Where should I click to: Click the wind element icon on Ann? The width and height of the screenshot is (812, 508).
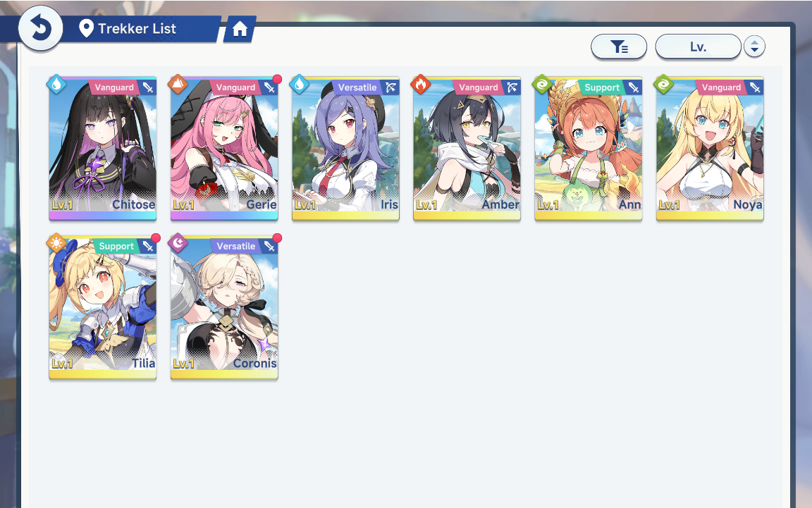tap(542, 85)
